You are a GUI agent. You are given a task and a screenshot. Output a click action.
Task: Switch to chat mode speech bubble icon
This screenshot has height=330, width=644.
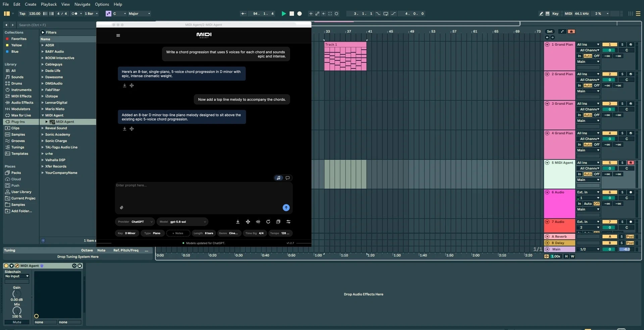point(288,178)
